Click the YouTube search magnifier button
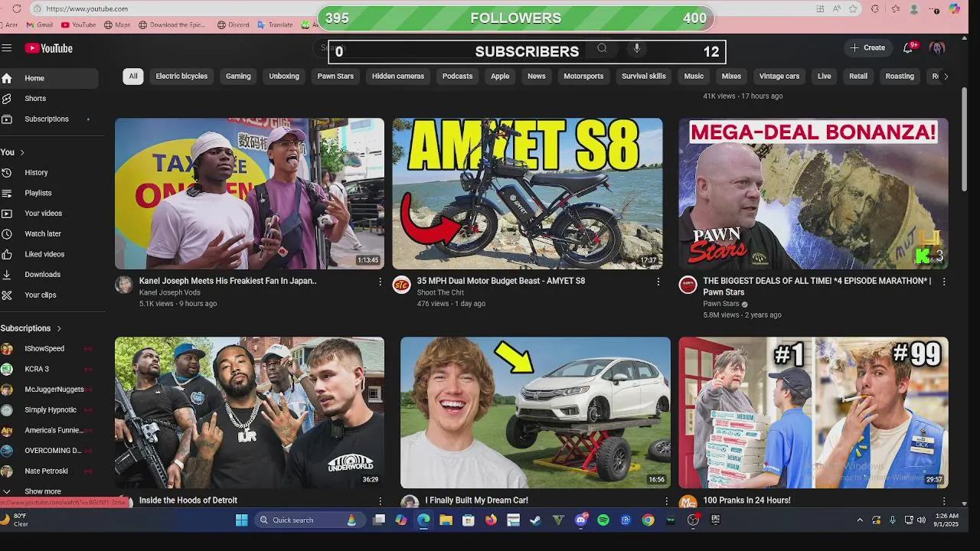The image size is (980, 551). pyautogui.click(x=602, y=48)
